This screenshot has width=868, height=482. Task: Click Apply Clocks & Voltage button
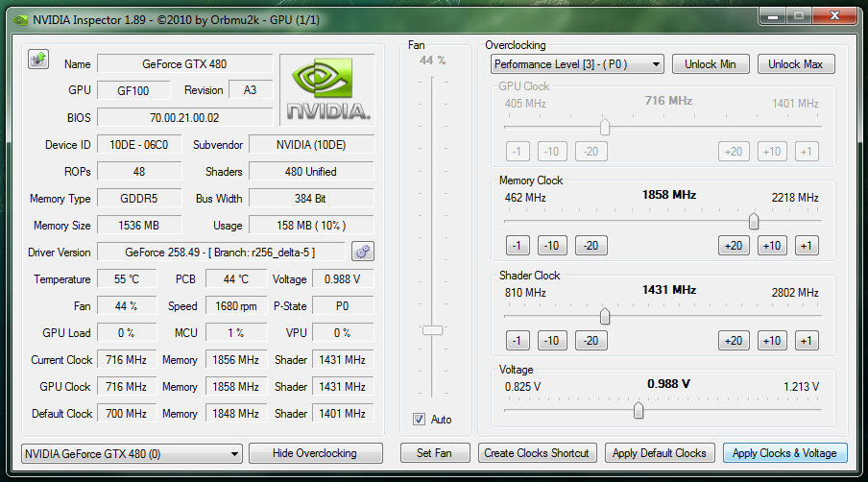tap(785, 453)
